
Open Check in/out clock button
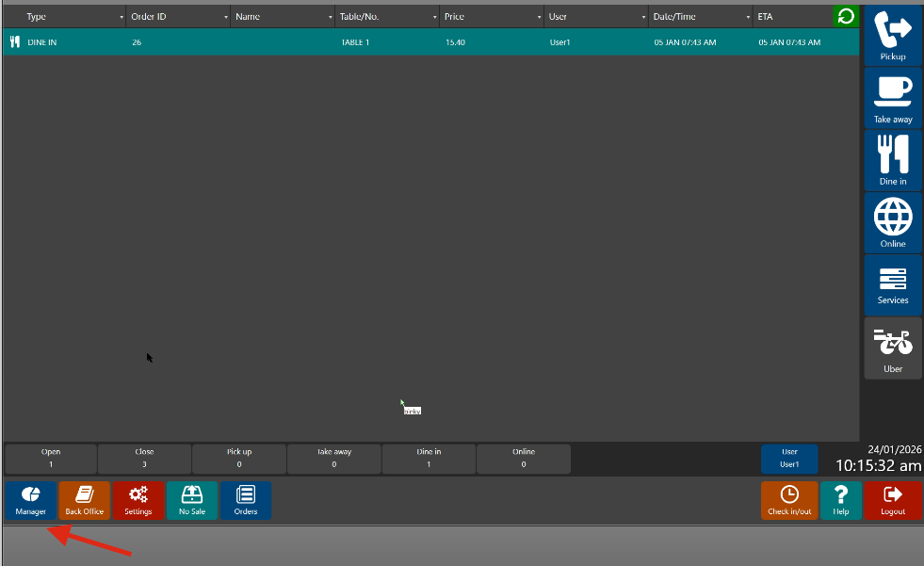(789, 500)
